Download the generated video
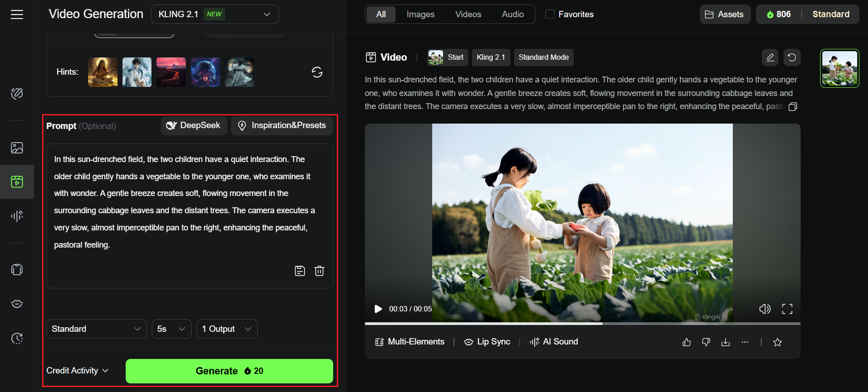This screenshot has height=392, width=868. coord(725,342)
